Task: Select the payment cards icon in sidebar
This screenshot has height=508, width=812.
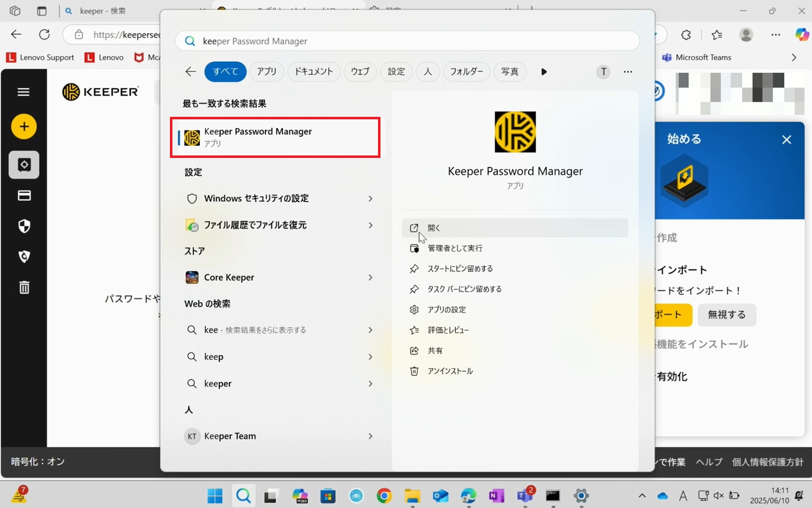Action: (24, 195)
